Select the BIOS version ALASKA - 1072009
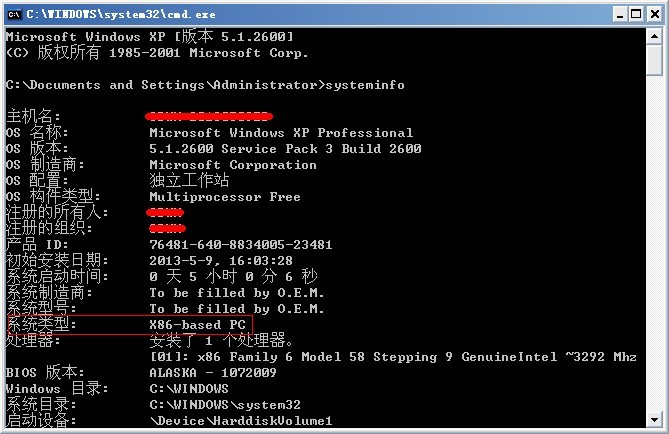Screen dimensions: 669x434 click(x=213, y=373)
